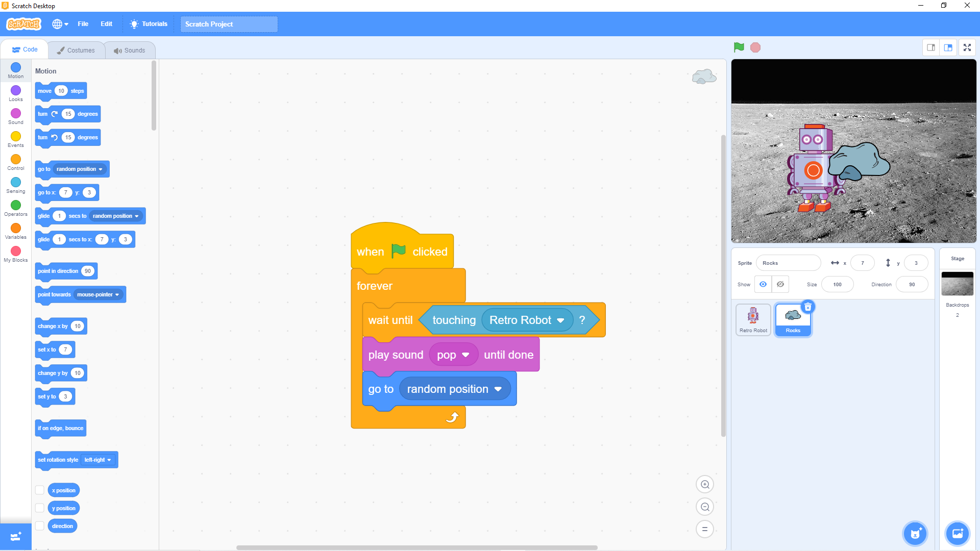Screen dimensions: 980x551
Task: Delete the Rocks sprite with trash icon
Action: [808, 307]
